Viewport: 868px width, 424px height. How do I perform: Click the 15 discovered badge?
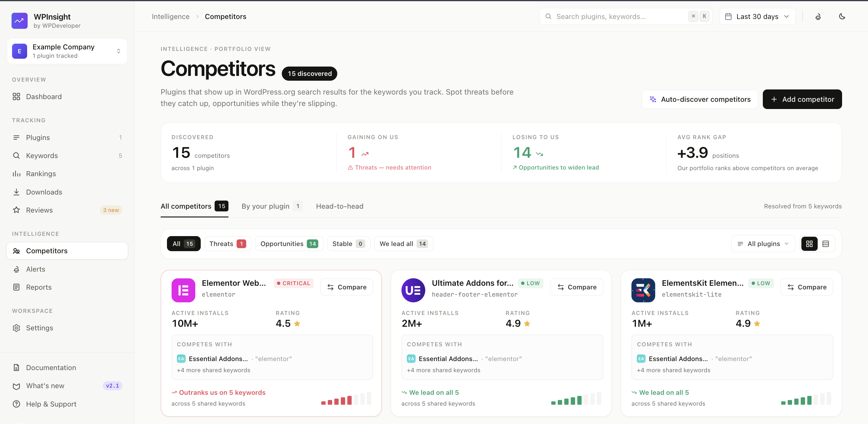coord(309,74)
